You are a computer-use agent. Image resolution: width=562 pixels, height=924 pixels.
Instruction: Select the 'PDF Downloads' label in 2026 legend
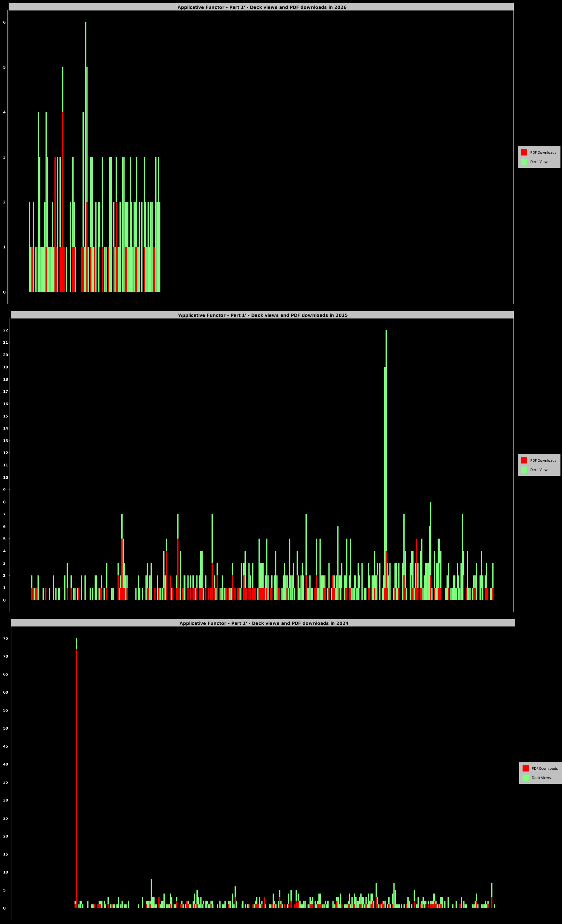click(543, 153)
